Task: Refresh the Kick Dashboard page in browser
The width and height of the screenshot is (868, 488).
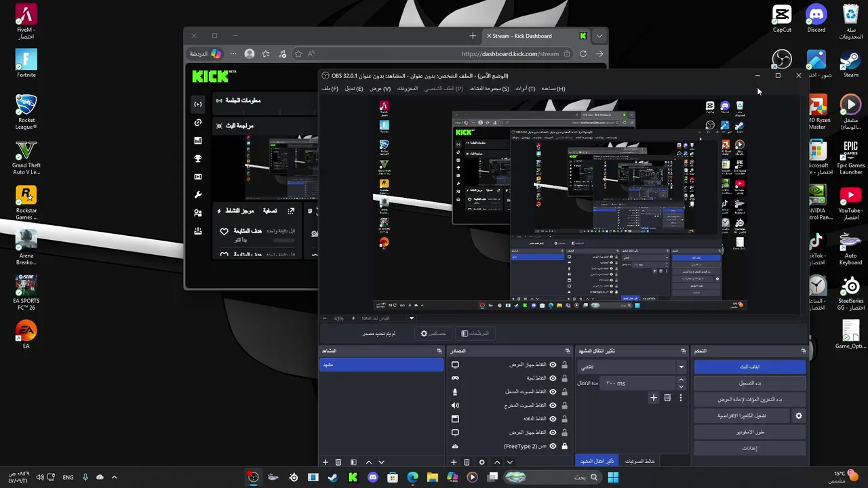Action: tap(583, 54)
